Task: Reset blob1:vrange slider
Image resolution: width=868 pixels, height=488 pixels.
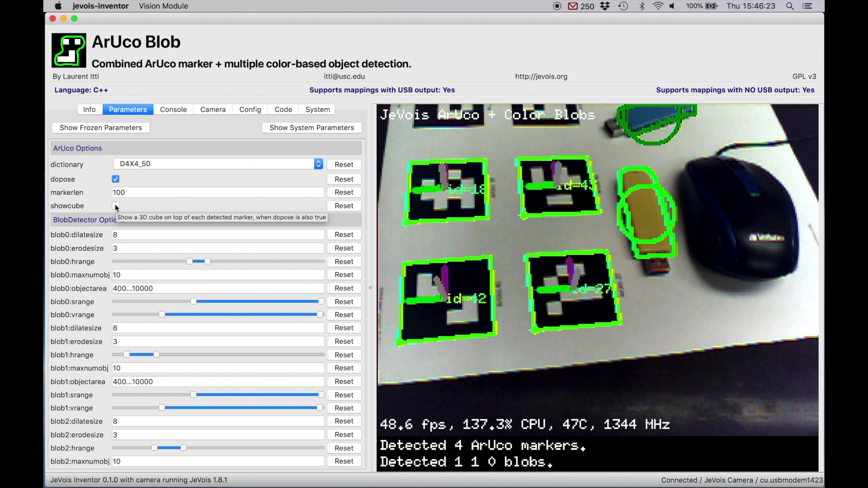Action: click(344, 408)
